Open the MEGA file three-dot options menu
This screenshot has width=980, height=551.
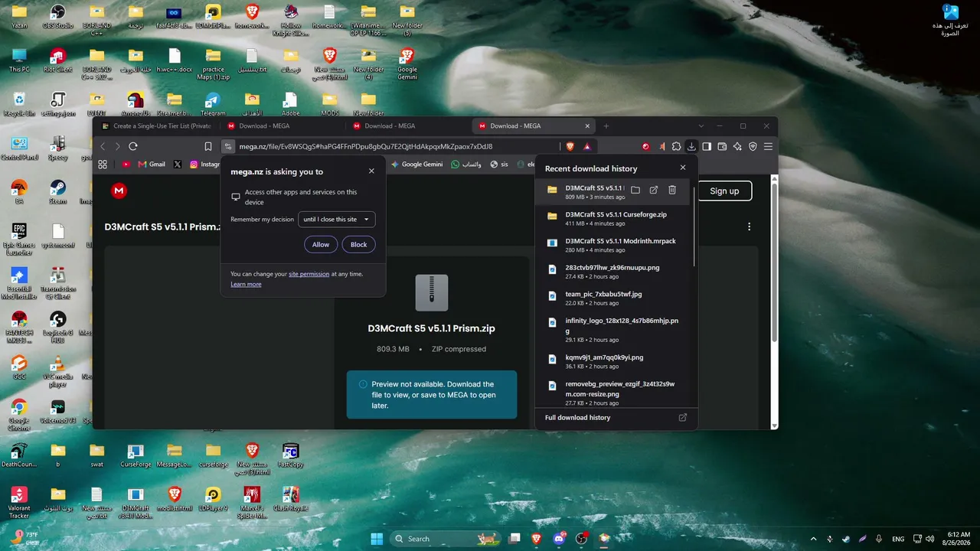click(x=750, y=227)
